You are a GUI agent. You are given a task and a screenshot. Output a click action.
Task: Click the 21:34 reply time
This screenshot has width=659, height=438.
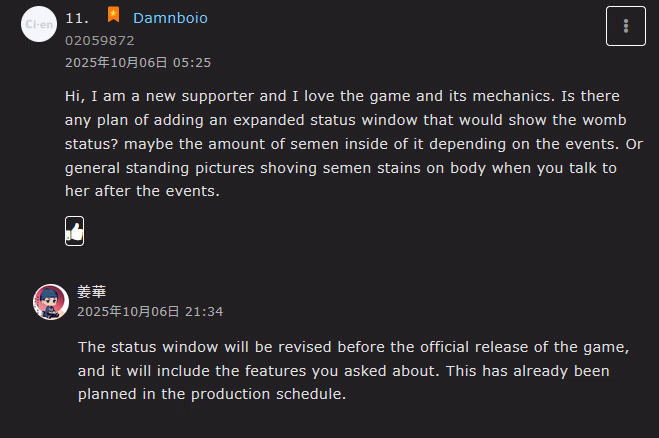click(204, 312)
